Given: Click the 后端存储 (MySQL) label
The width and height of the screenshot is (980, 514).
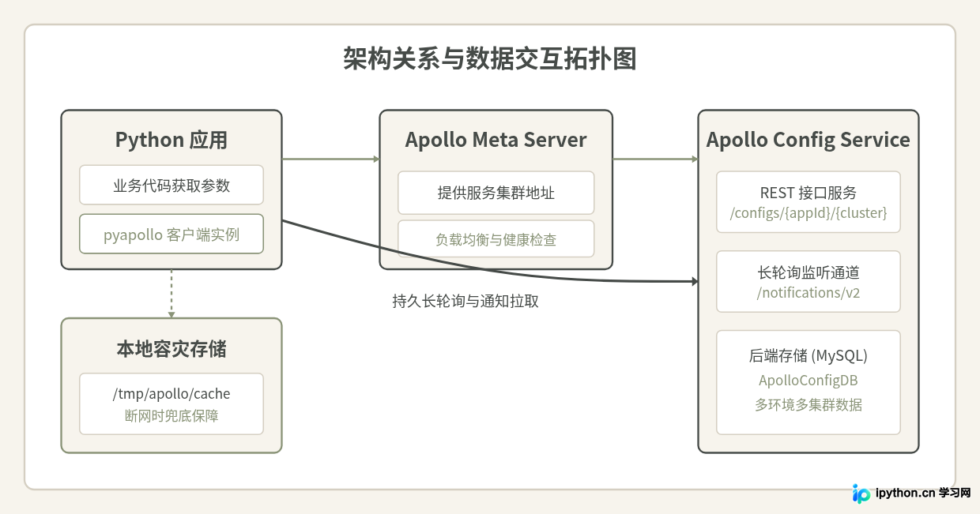Looking at the screenshot, I should pyautogui.click(x=808, y=355).
